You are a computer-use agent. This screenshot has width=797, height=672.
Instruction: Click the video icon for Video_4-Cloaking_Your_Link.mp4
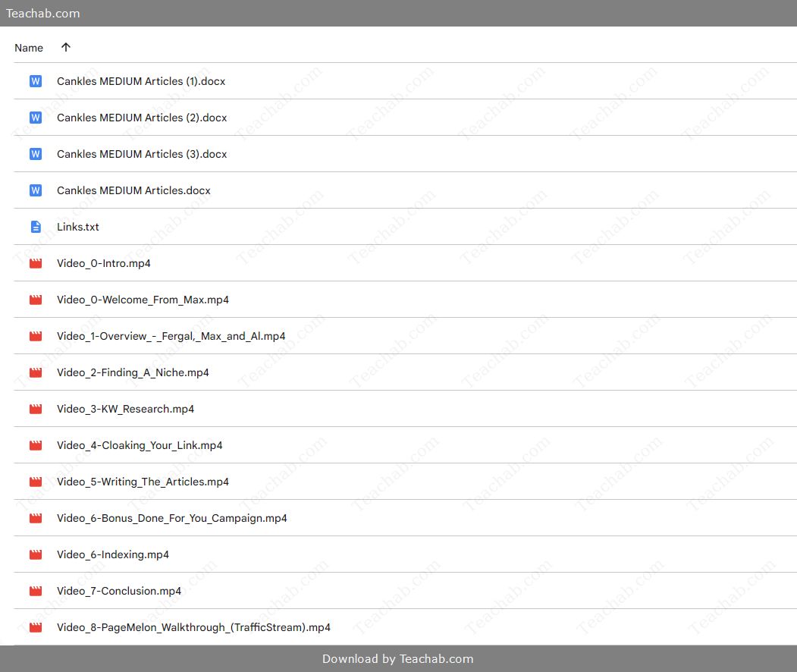36,445
